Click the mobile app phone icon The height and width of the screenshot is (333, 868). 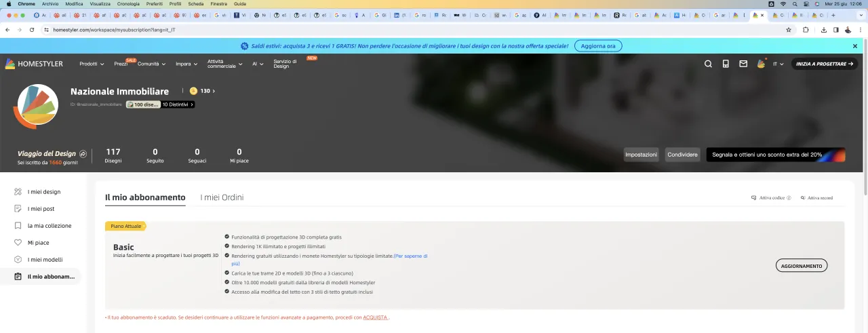coord(726,64)
